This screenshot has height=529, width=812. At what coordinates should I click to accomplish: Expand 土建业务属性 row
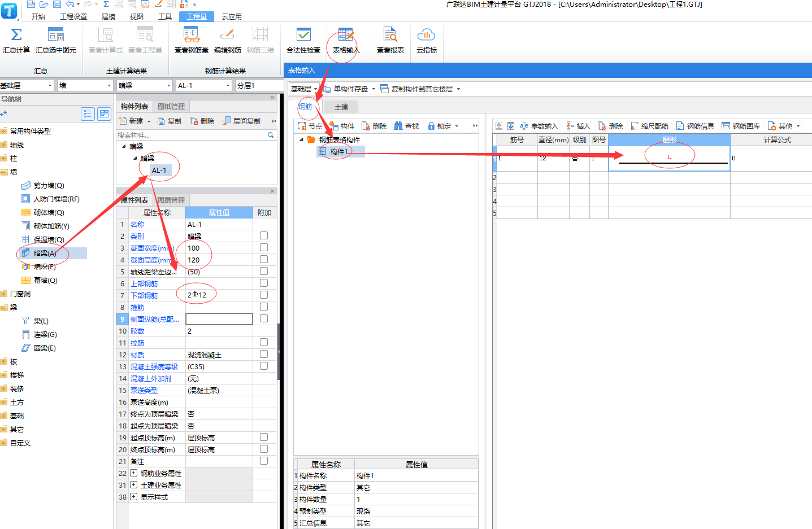tap(134, 485)
